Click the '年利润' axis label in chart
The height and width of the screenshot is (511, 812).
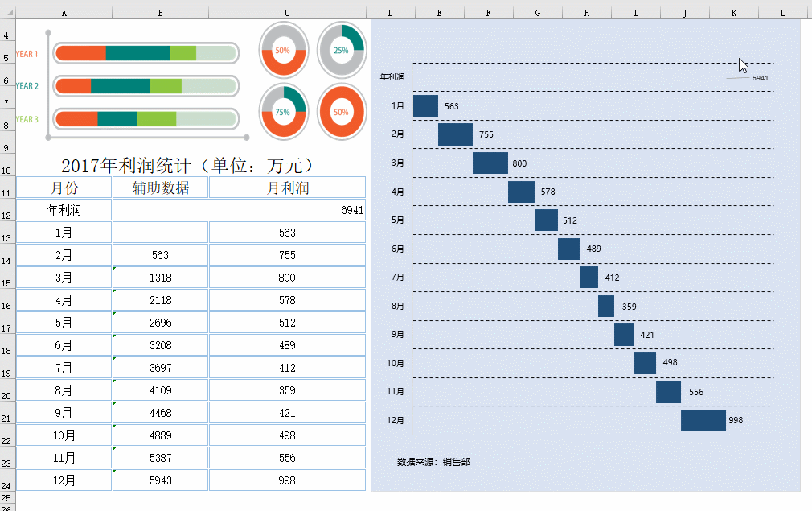click(x=392, y=76)
